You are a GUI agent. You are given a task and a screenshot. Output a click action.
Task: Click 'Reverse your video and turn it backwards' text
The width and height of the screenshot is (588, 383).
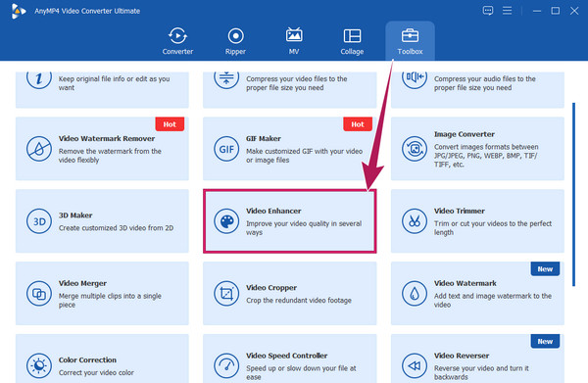pyautogui.click(x=481, y=372)
